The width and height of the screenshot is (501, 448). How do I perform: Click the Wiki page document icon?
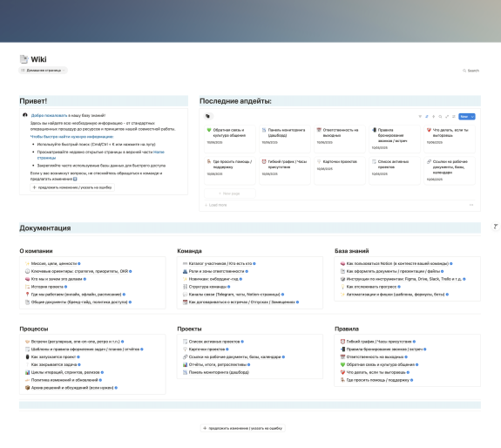(x=24, y=59)
